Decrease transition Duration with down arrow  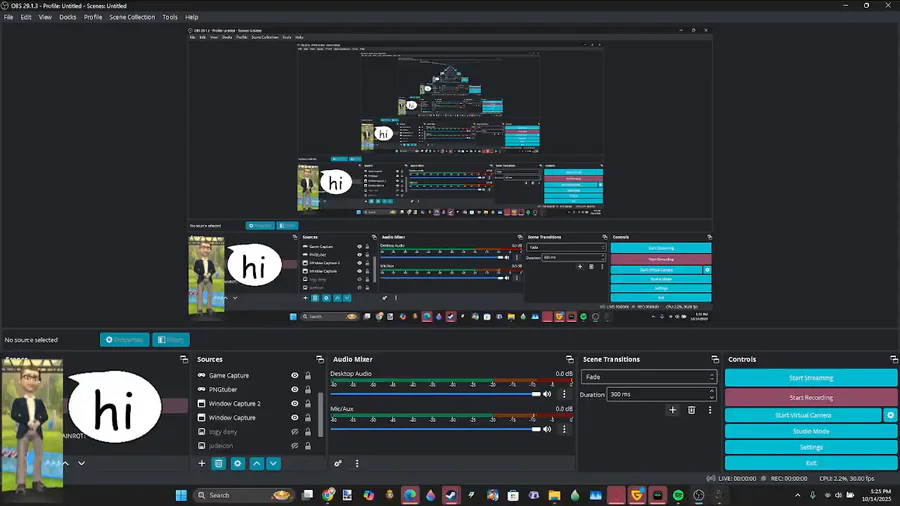[x=712, y=398]
